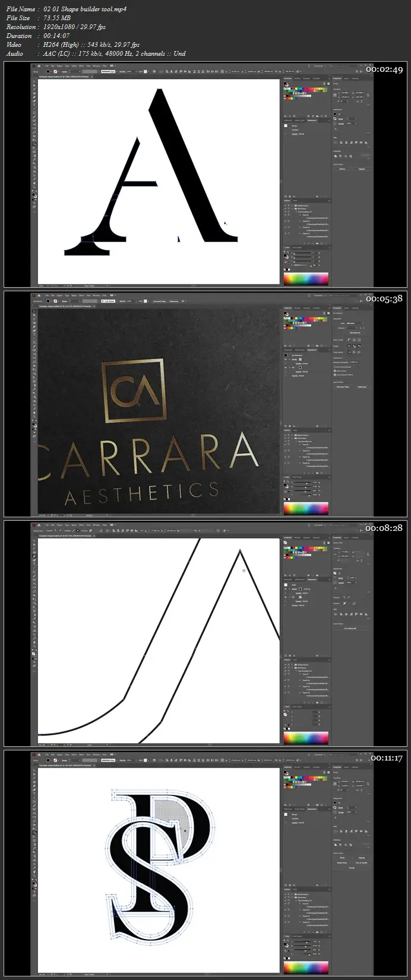Switch to Swatches tab in 00:05:38 frame
The height and width of the screenshot is (980, 411).
point(288,308)
